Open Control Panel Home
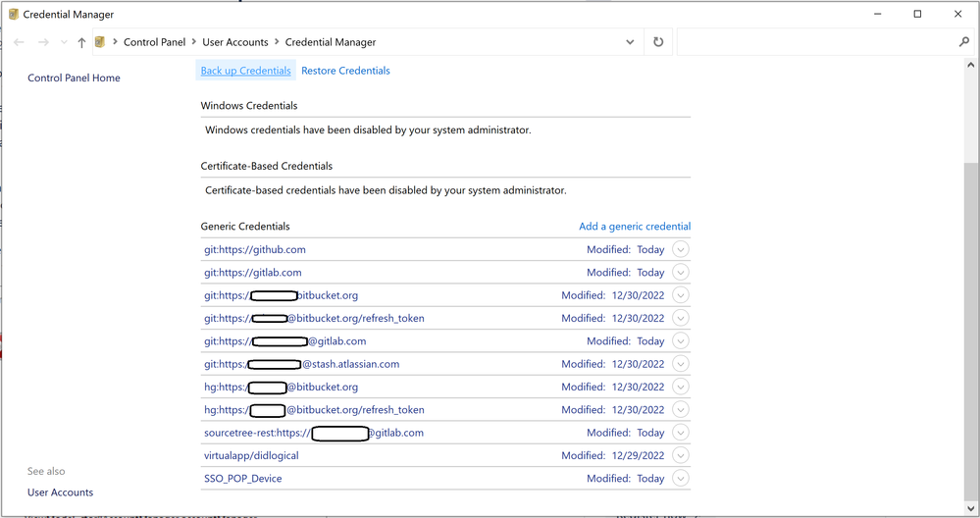Viewport: 980px width, 518px height. coord(74,78)
